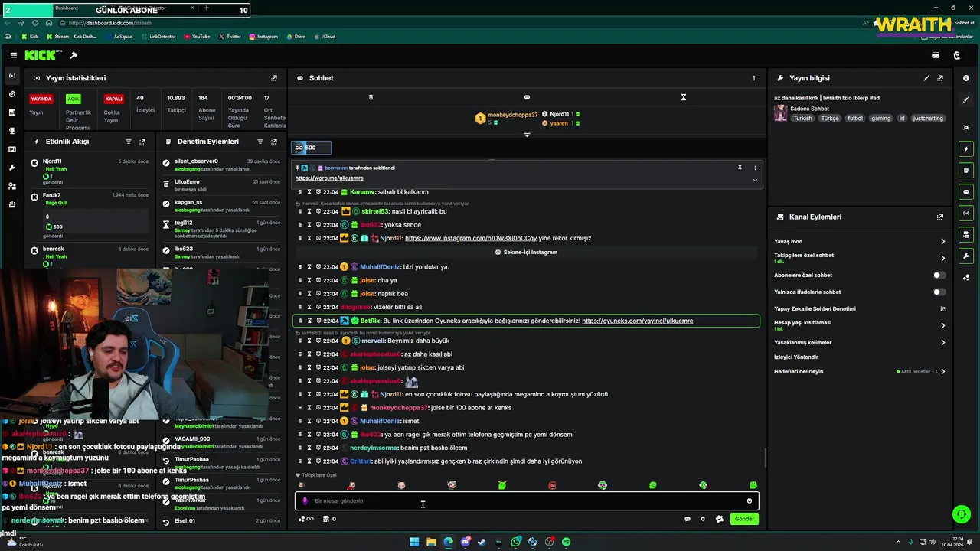Open the Sohbet three-dot options menu

[754, 78]
